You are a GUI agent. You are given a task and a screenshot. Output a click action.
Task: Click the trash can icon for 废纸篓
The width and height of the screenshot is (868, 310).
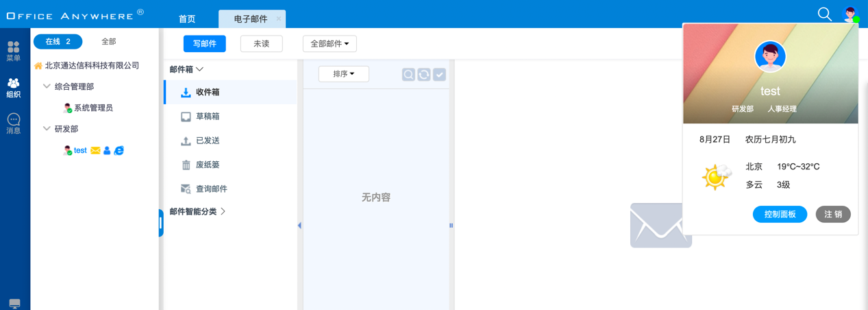pos(186,165)
